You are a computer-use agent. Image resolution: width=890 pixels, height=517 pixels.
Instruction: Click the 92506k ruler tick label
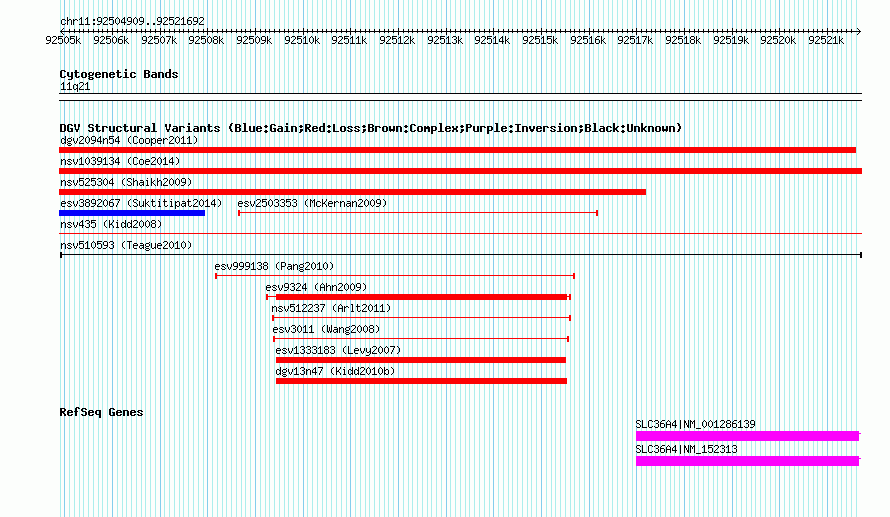click(x=111, y=40)
